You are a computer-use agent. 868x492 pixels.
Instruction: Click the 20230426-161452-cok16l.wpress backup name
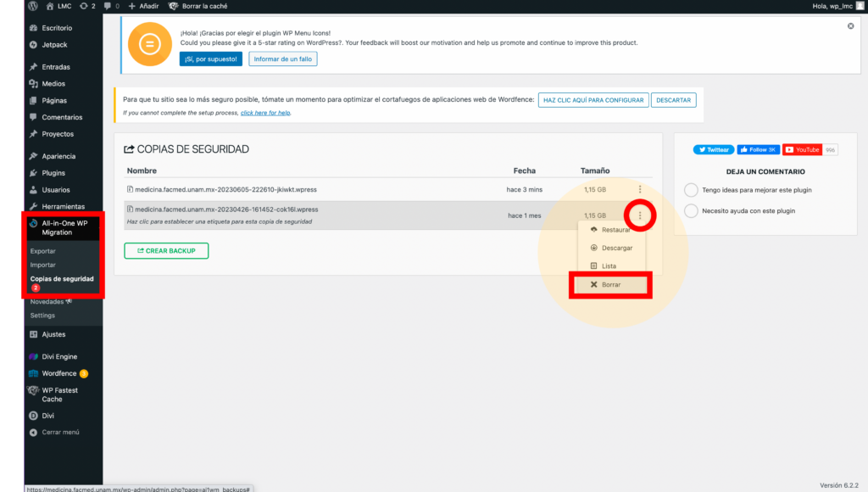[226, 210]
